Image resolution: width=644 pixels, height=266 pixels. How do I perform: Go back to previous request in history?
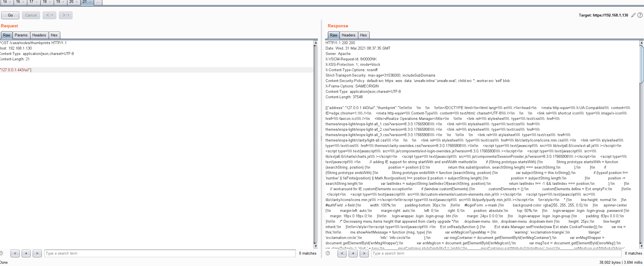[47, 15]
